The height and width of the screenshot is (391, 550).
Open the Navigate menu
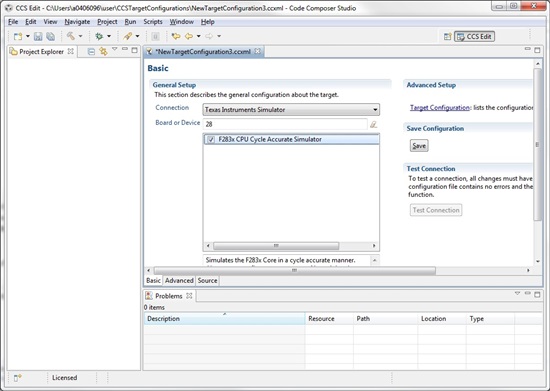click(x=77, y=22)
